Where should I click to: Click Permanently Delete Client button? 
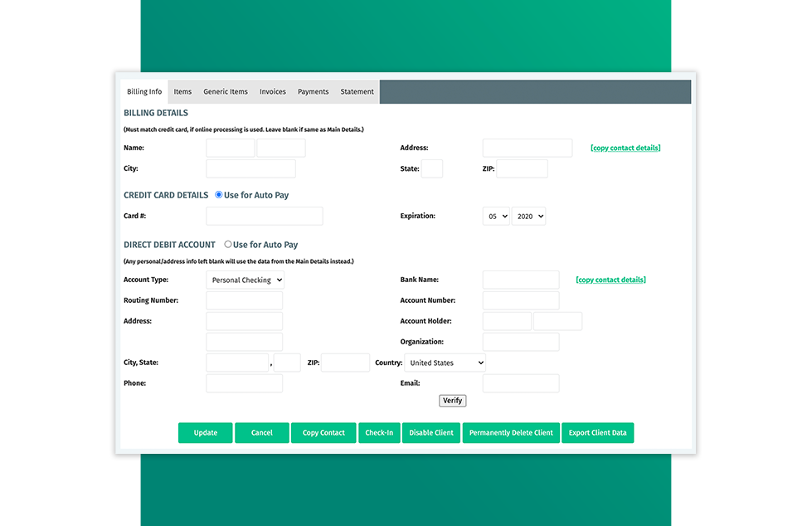click(x=511, y=433)
